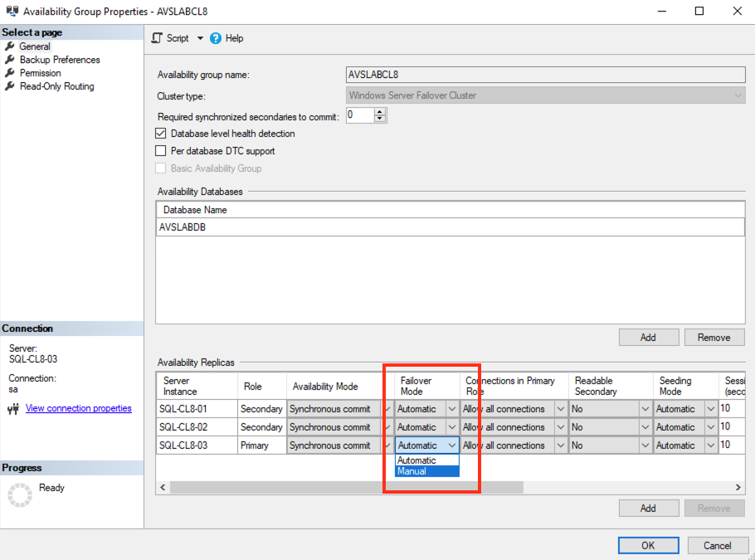The image size is (755, 560).
Task: Open the Script dropdown arrow
Action: point(200,38)
